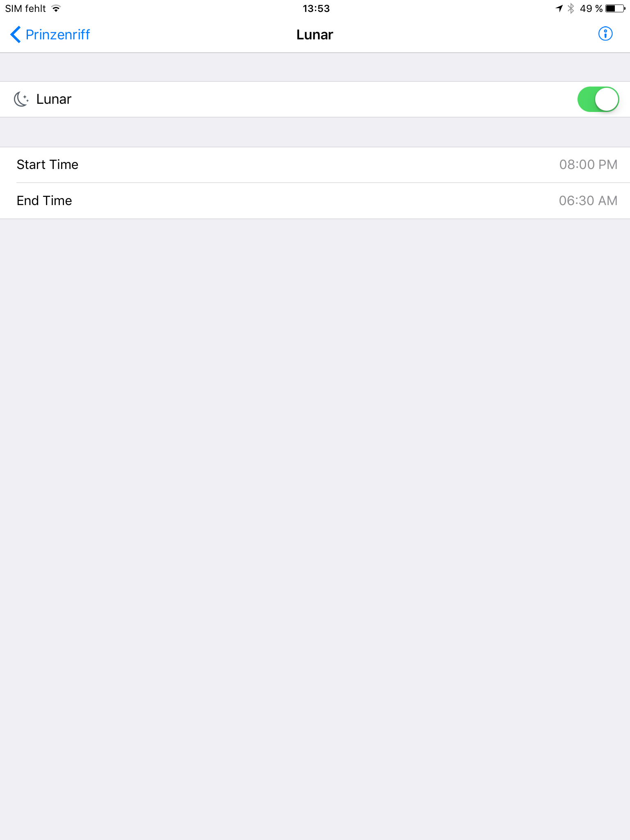Click the 49 % battery percentage

click(x=591, y=9)
